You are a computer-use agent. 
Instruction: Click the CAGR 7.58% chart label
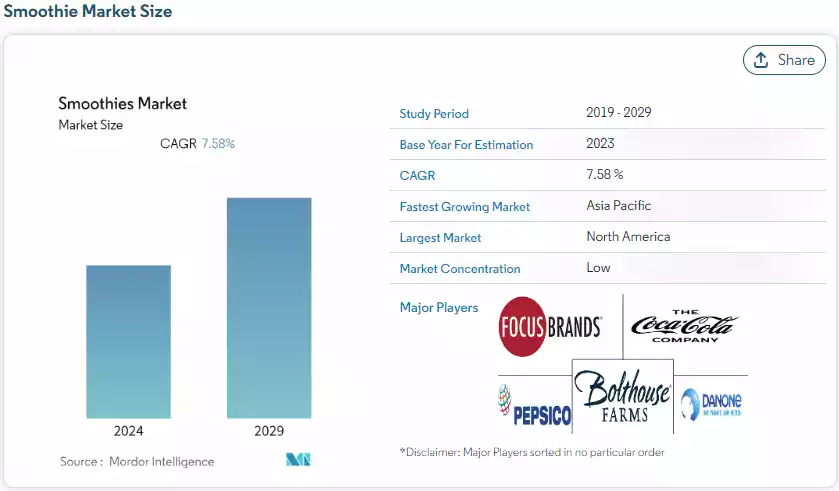click(197, 144)
